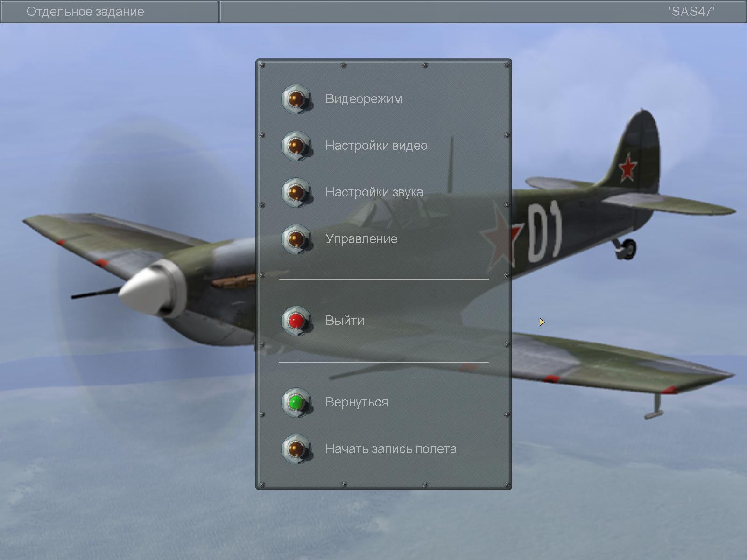The height and width of the screenshot is (560, 747).
Task: Select Начать запись полета text label
Action: point(391,449)
